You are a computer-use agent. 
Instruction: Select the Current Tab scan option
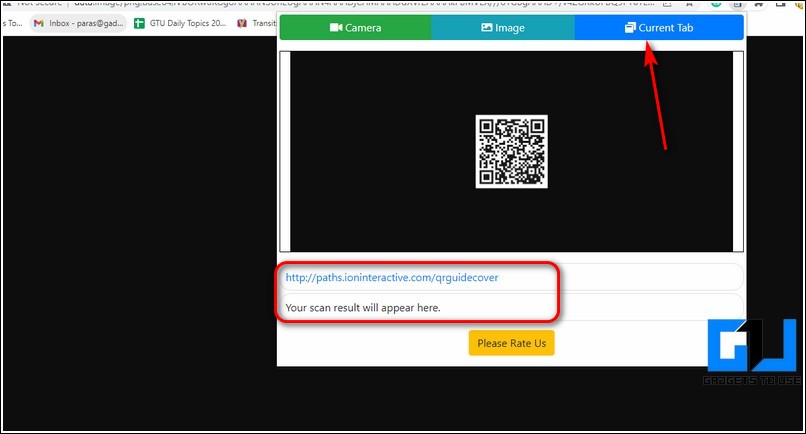[x=659, y=28]
